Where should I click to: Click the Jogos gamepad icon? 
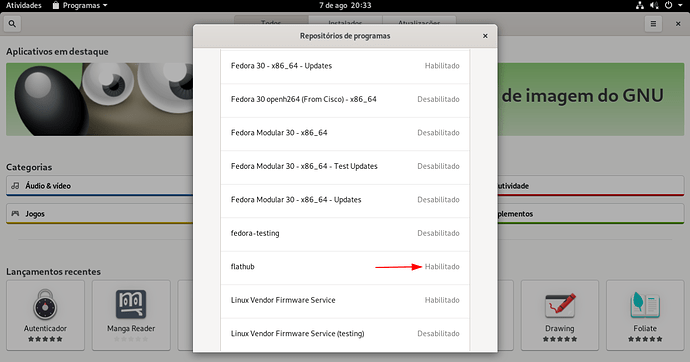(15, 213)
